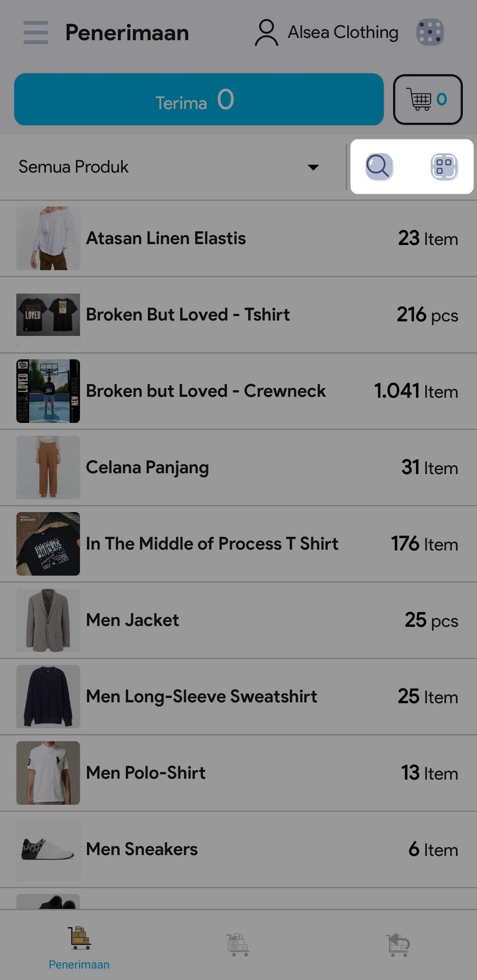This screenshot has width=477, height=980.
Task: Select the Penerimaan bottom tab
Action: (x=79, y=948)
